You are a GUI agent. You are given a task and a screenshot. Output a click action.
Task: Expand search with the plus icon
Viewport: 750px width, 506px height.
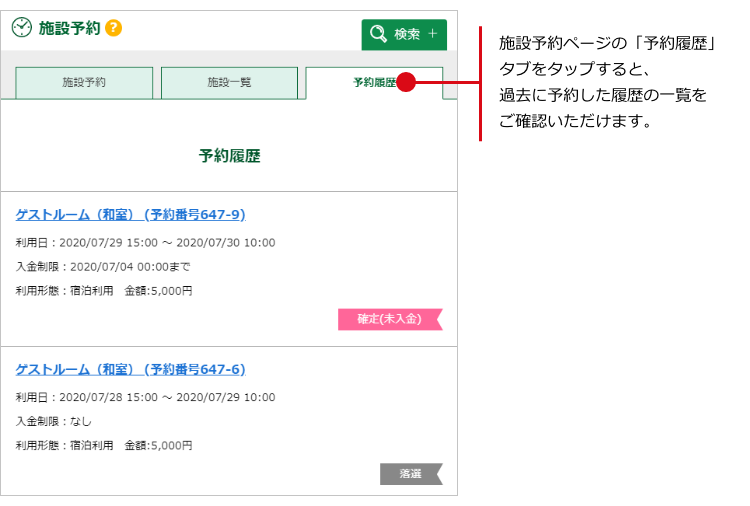point(432,35)
